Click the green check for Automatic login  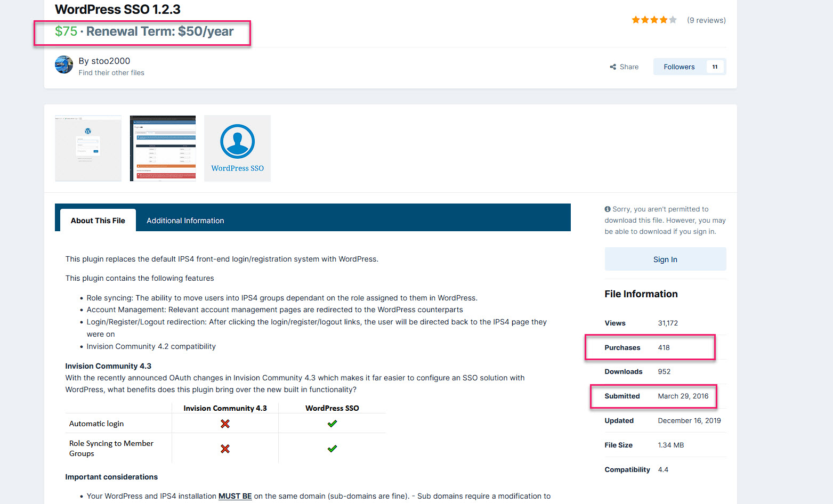tap(332, 424)
